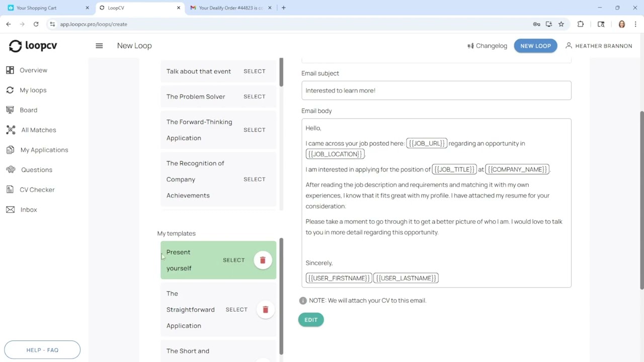Select The Straightforward Application template
The width and height of the screenshot is (644, 362).
236,310
